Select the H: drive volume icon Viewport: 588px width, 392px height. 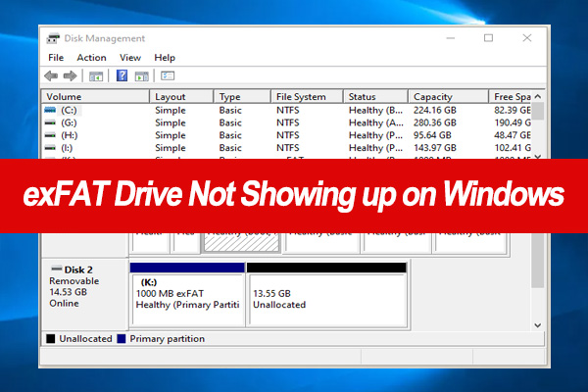[50, 135]
